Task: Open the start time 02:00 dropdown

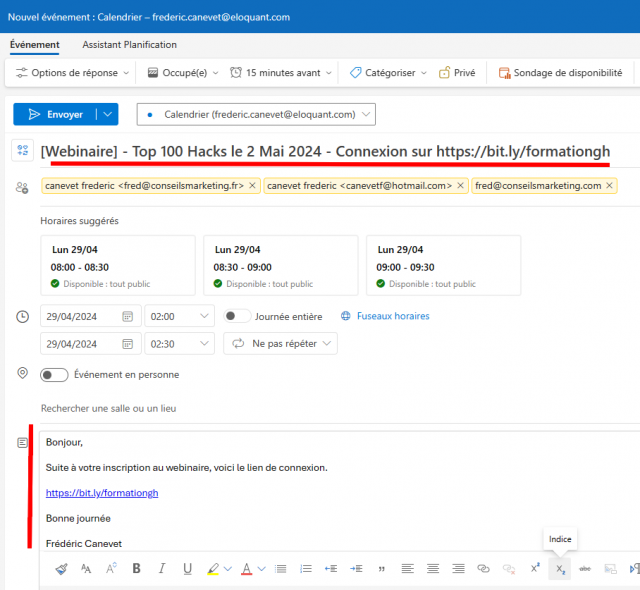Action: pos(180,316)
